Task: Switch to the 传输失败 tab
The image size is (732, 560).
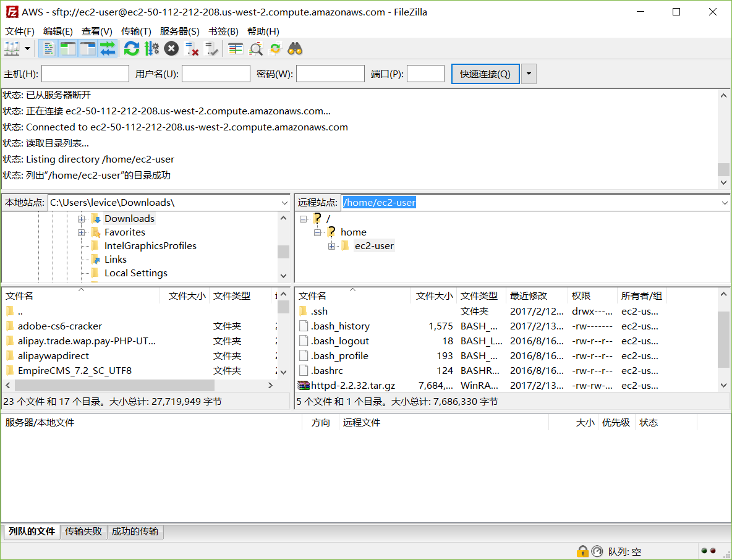Action: point(83,532)
